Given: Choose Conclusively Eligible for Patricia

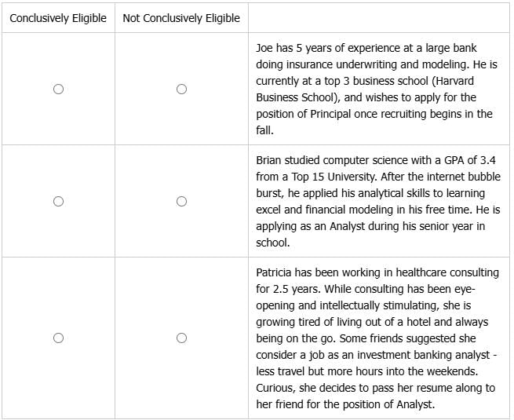Looking at the screenshot, I should (58, 338).
